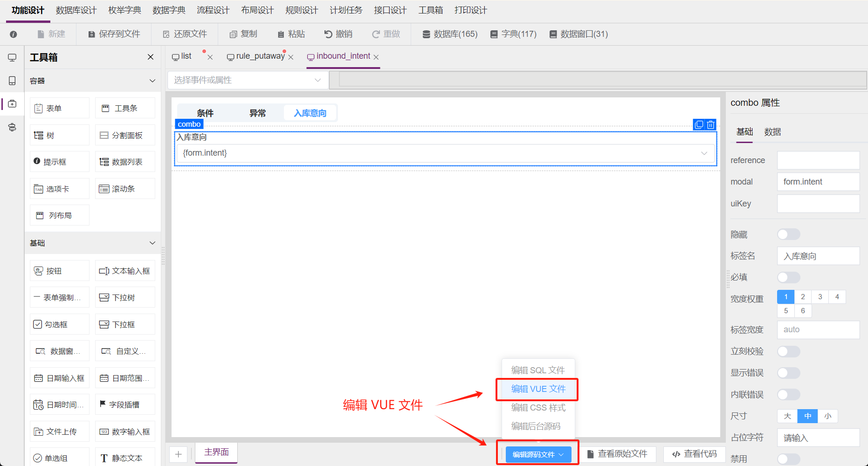This screenshot has width=868, height=466.
Task: Open the 数据库(165) database panel
Action: click(x=450, y=34)
